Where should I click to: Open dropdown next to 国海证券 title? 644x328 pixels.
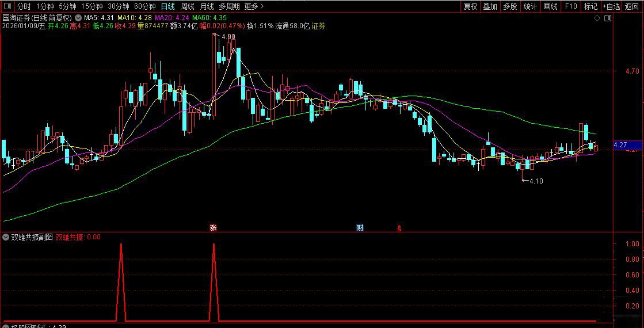click(x=78, y=18)
